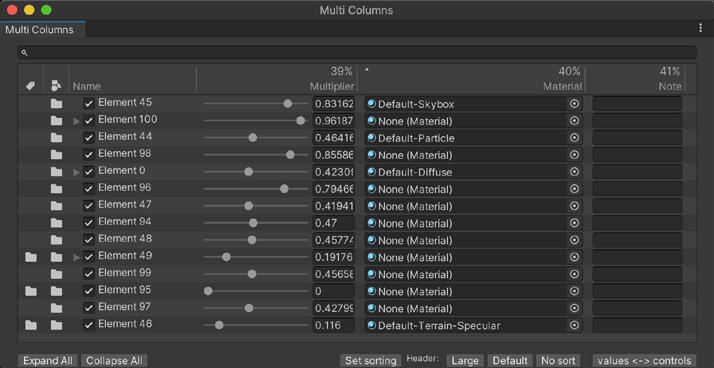Select the Element 48 row label
The height and width of the screenshot is (368, 714).
coord(125,239)
